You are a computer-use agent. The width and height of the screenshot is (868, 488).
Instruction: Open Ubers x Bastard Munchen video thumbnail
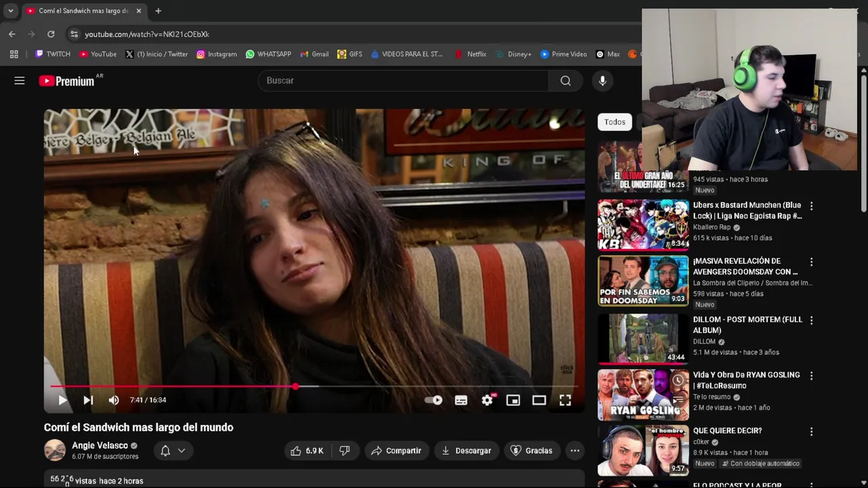643,225
